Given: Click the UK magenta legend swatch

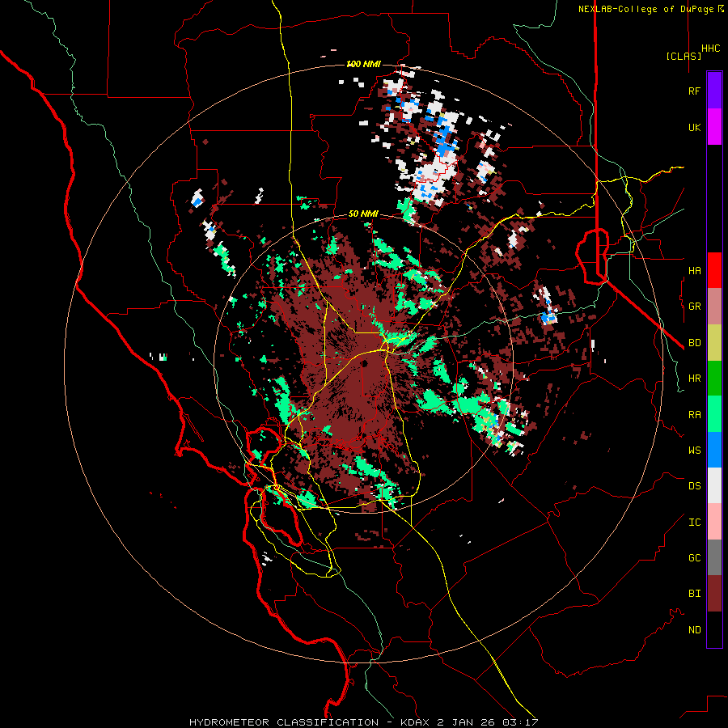Looking at the screenshot, I should tap(714, 127).
